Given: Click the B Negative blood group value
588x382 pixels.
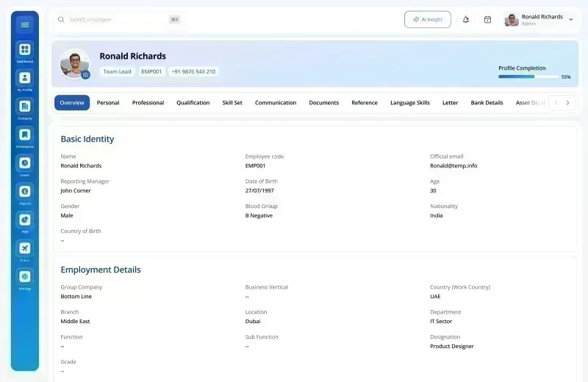Looking at the screenshot, I should pos(259,215).
